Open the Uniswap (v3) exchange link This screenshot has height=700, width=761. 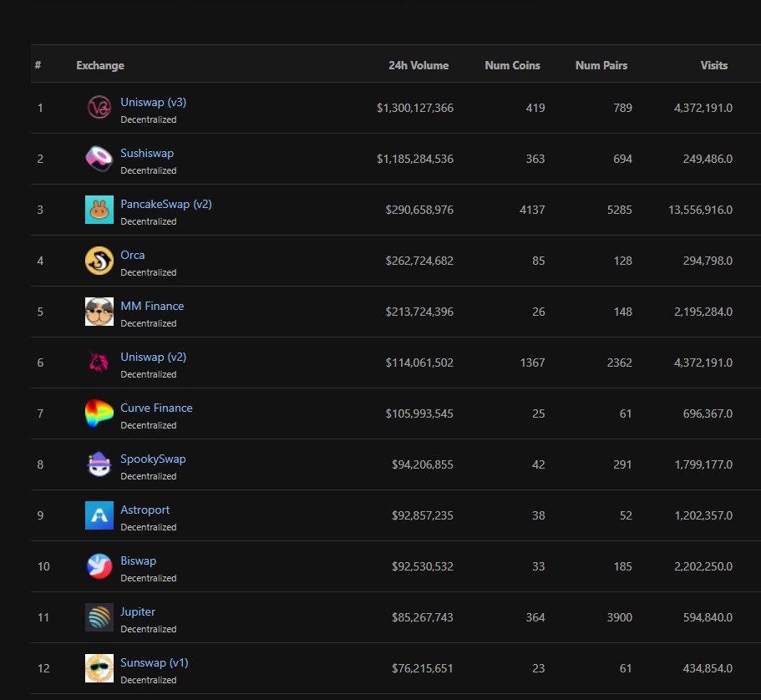(x=154, y=103)
